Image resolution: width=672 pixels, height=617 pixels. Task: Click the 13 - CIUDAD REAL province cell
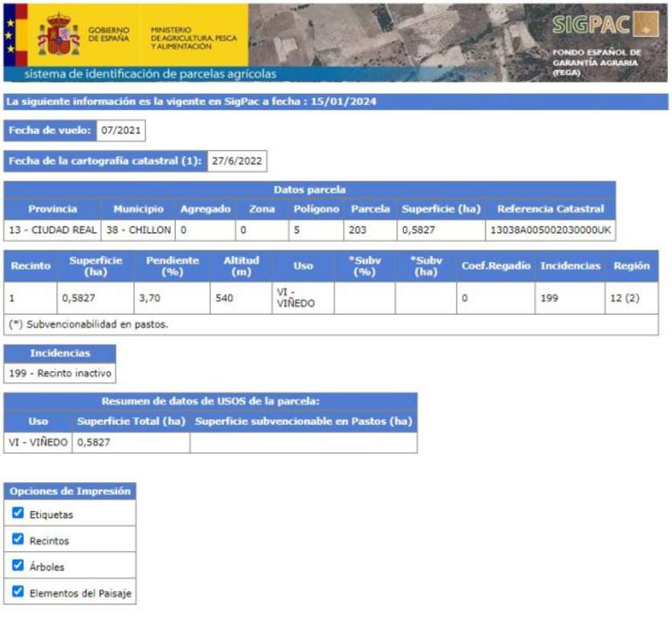(53, 230)
